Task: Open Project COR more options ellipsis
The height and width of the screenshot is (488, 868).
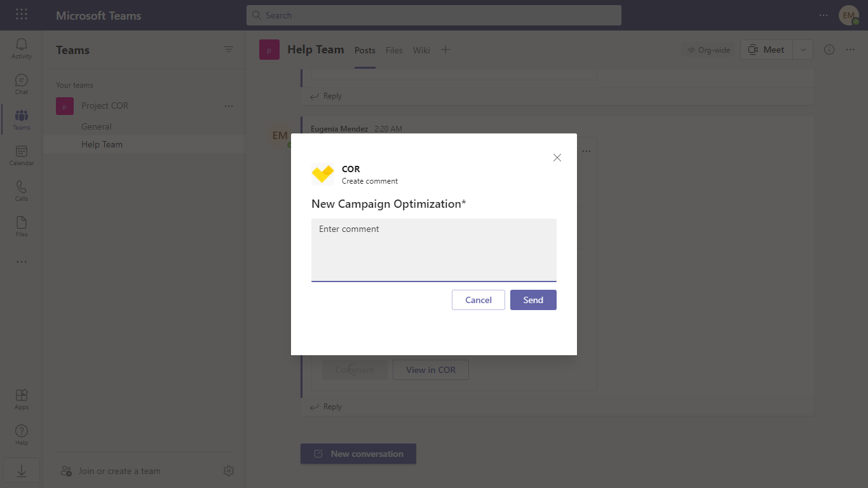Action: point(229,106)
